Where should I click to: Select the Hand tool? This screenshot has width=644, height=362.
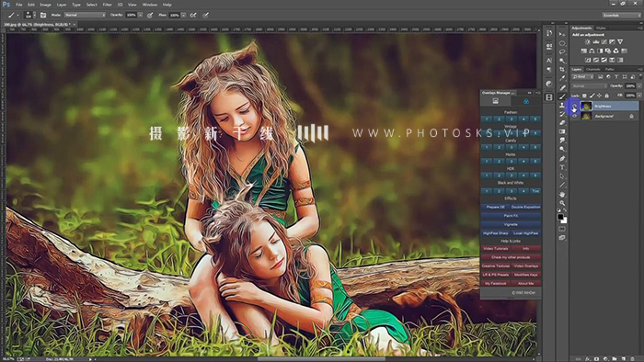[x=562, y=194]
